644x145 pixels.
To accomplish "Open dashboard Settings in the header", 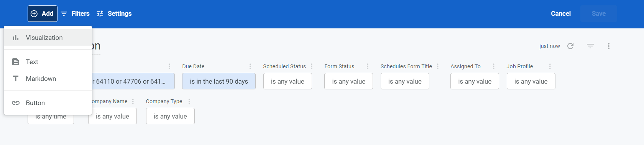I will tap(114, 13).
